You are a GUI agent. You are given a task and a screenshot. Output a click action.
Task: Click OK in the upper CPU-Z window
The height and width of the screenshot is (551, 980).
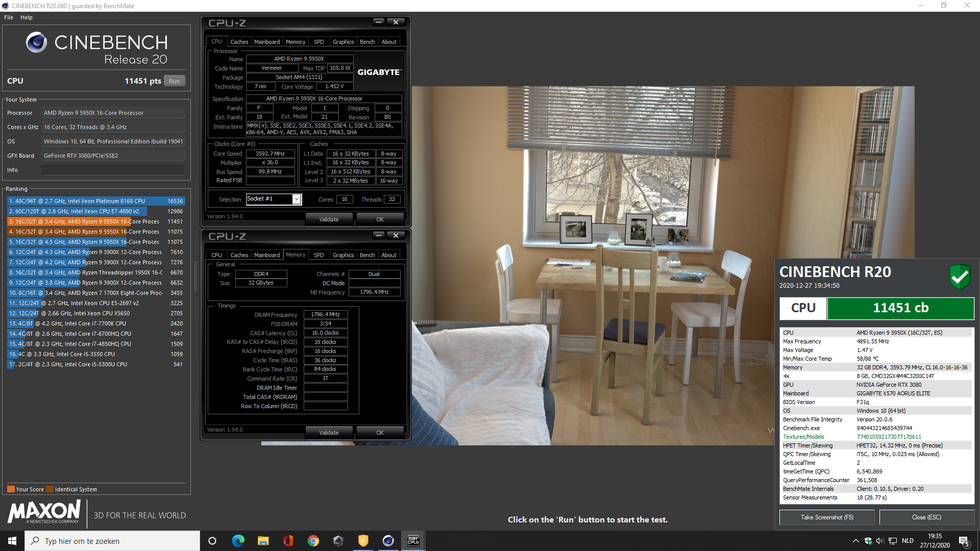point(380,219)
